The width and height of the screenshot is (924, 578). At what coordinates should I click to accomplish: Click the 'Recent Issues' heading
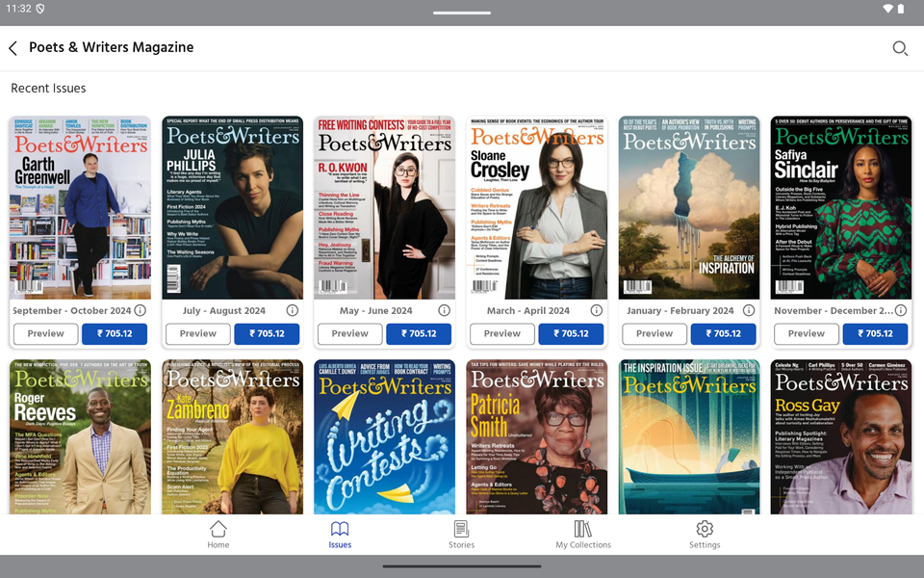(48, 89)
